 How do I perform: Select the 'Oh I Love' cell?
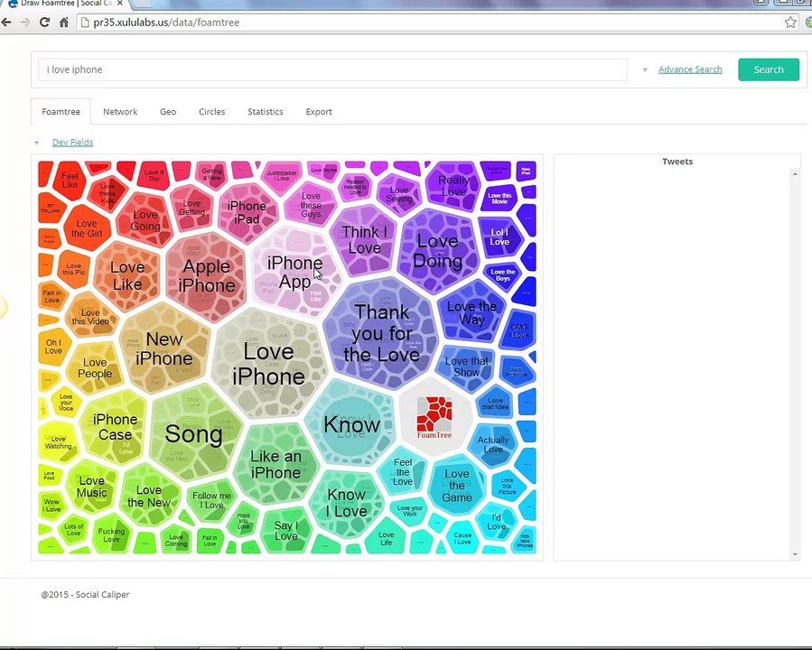[53, 347]
